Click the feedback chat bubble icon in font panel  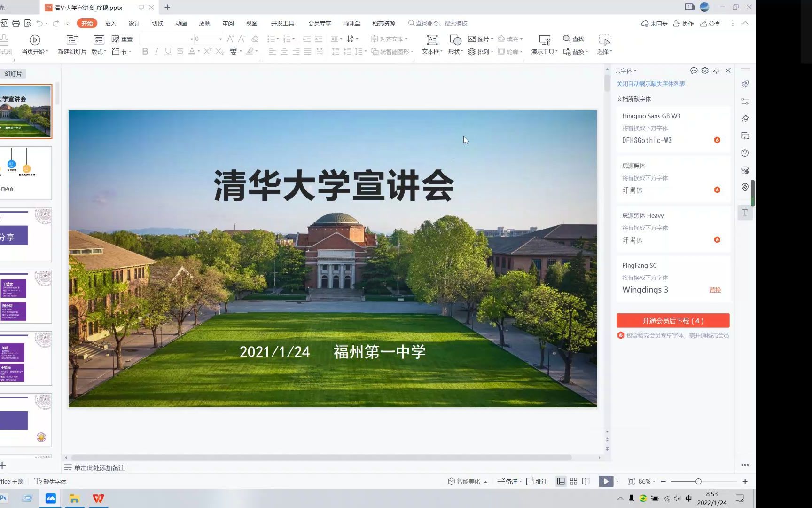(694, 71)
